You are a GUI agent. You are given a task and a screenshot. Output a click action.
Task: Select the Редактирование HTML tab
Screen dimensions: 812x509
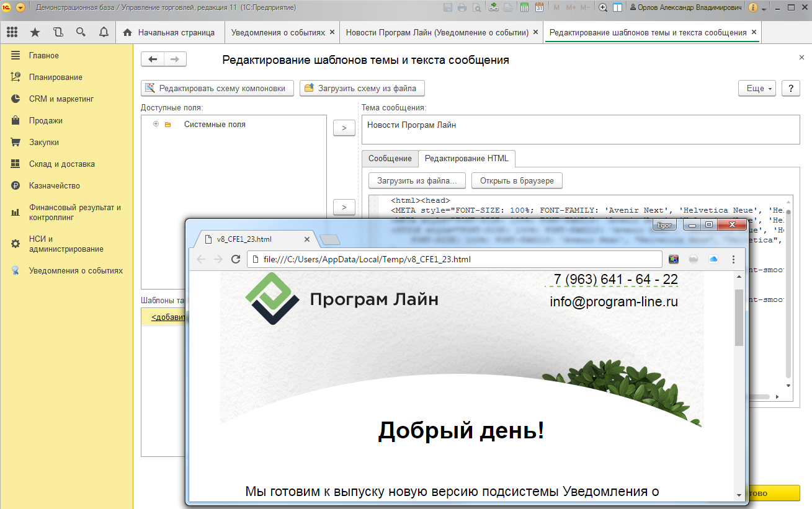point(467,158)
